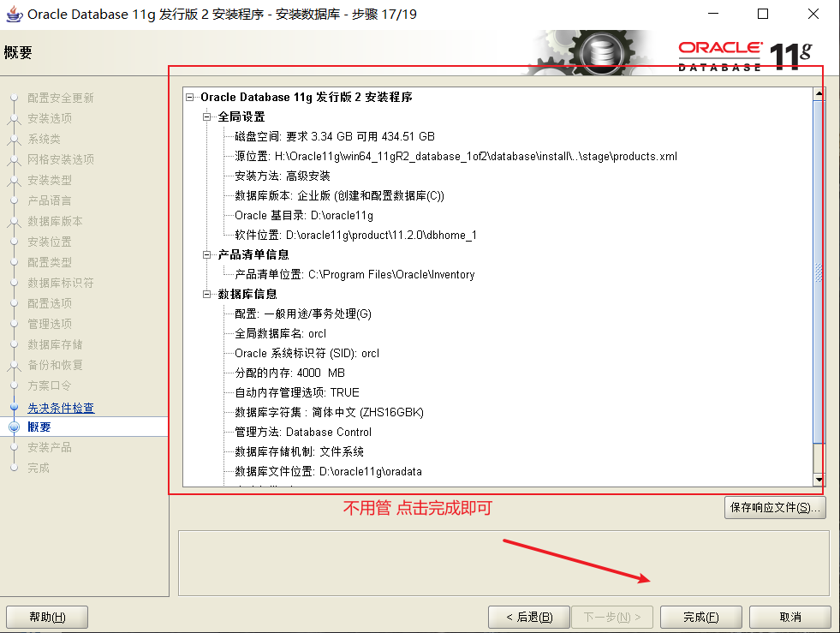Select the 全局数据库名: orcl entry

(277, 333)
